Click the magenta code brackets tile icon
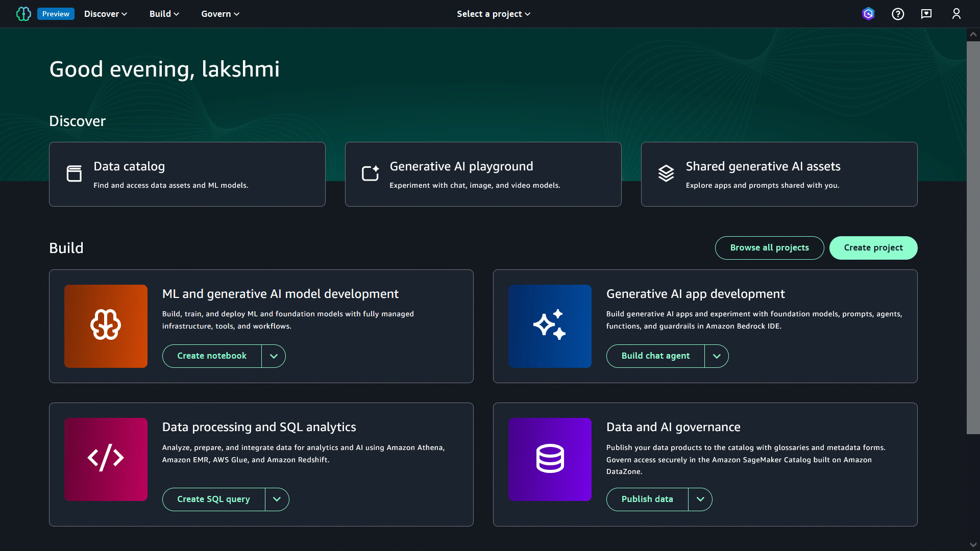The width and height of the screenshot is (980, 551). pos(106,459)
